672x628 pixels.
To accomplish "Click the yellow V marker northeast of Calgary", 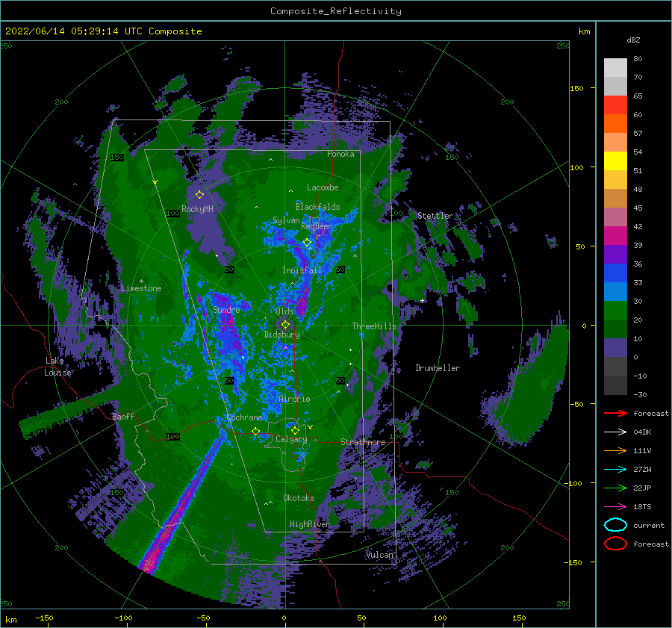I will (x=310, y=427).
